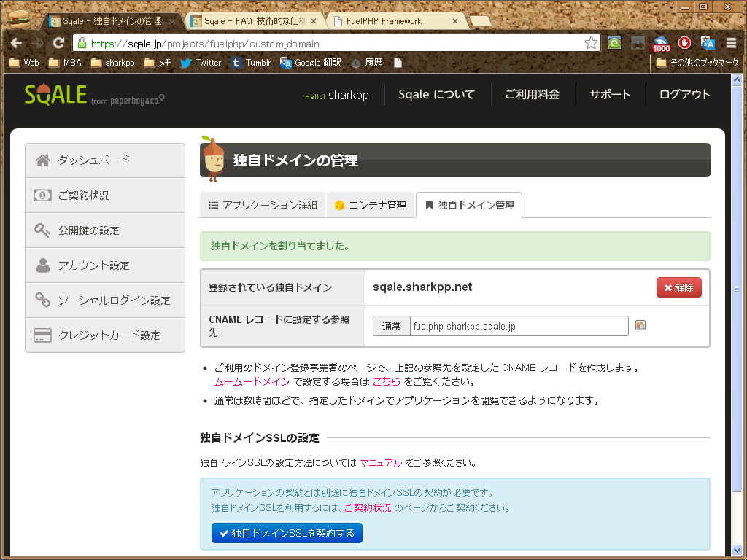Select the Sqale 独自ドメインの管理 browser tab
Image resolution: width=747 pixels, height=560 pixels.
pos(112,21)
